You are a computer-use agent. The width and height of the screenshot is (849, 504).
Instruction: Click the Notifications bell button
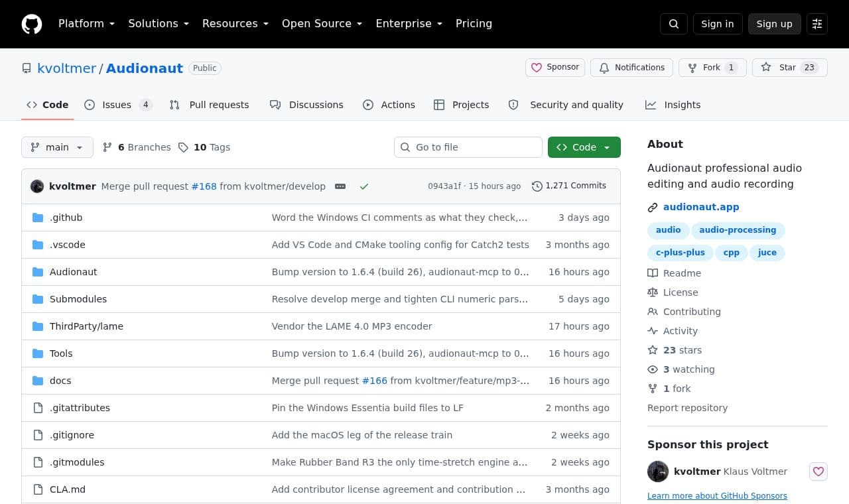coord(631,68)
